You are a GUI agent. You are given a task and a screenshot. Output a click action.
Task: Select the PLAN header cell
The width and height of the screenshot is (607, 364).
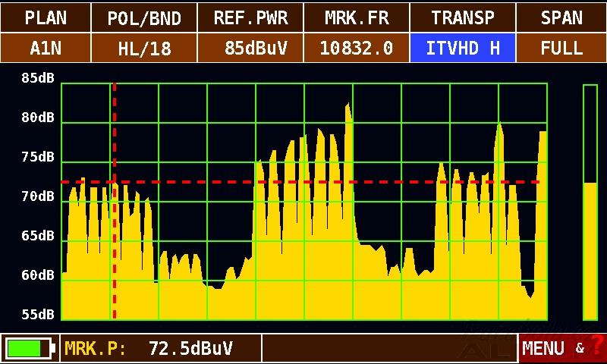[x=46, y=17]
